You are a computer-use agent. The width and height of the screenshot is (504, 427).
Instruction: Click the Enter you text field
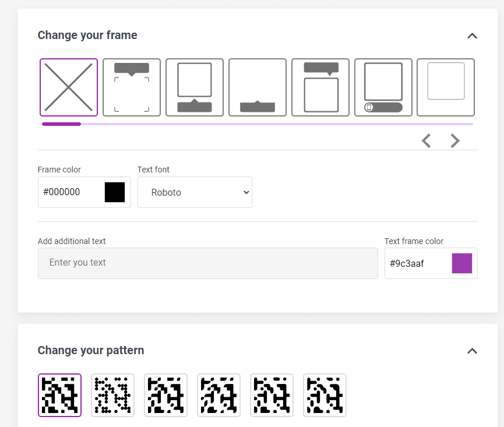(x=208, y=263)
